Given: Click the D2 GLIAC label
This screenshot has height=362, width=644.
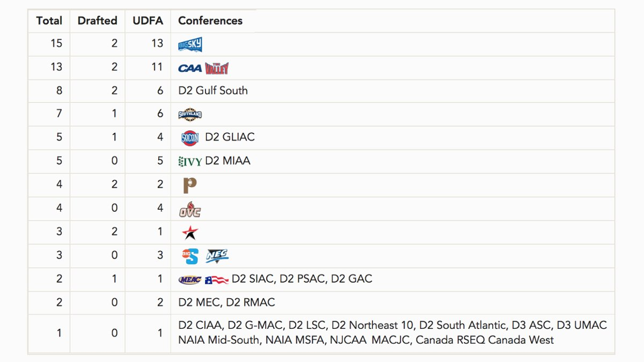Looking at the screenshot, I should (x=230, y=137).
